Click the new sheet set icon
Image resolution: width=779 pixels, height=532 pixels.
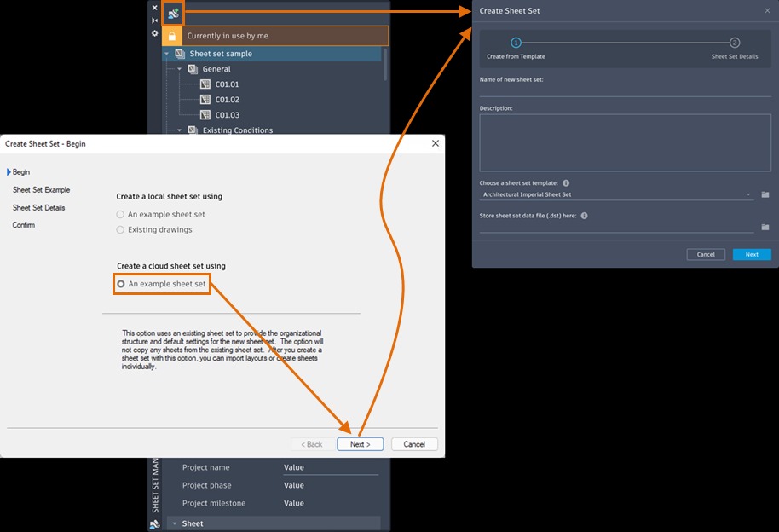coord(173,14)
